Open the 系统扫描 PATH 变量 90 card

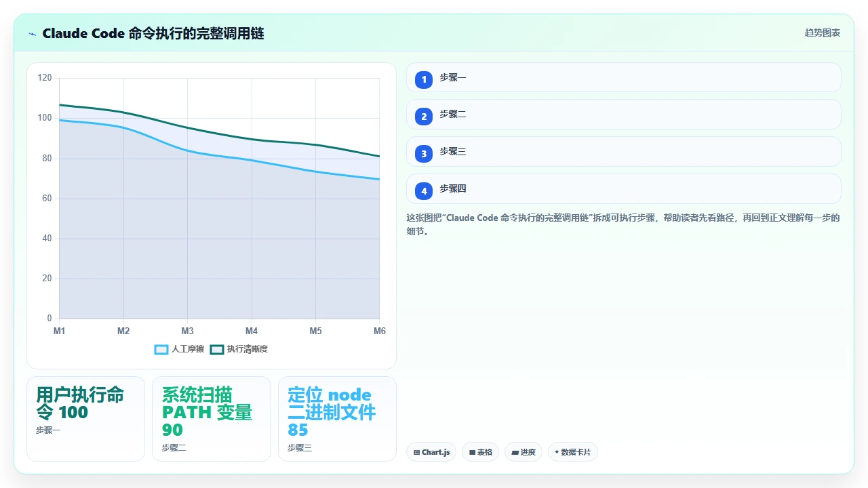[x=211, y=419]
